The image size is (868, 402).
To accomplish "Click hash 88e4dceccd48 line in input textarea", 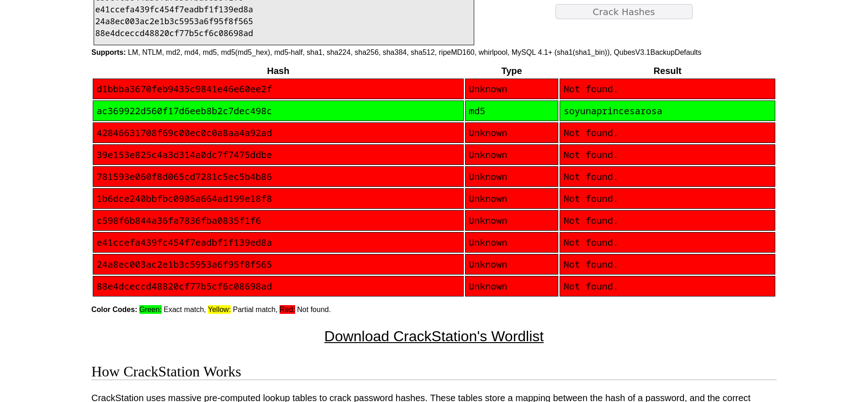I will [174, 33].
